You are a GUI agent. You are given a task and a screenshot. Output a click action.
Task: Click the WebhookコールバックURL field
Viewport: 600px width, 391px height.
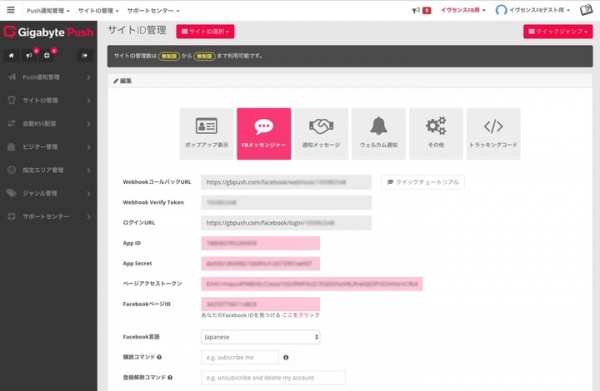pyautogui.click(x=286, y=182)
